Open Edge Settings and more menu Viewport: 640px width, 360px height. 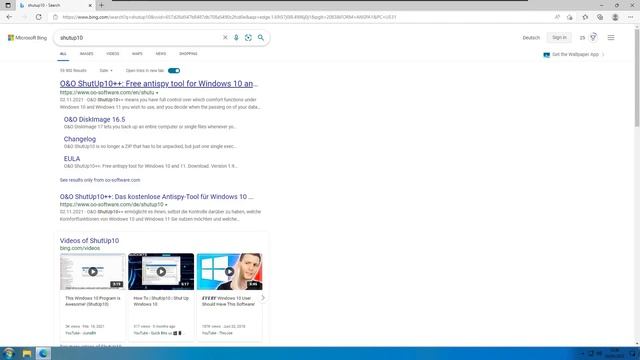click(631, 17)
